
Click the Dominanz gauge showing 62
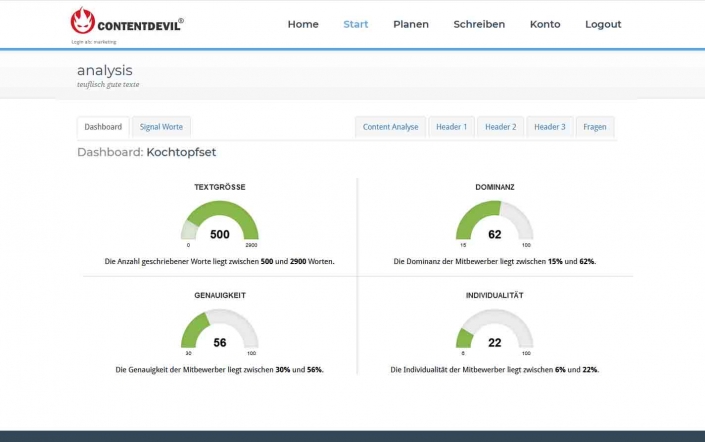[494, 222]
